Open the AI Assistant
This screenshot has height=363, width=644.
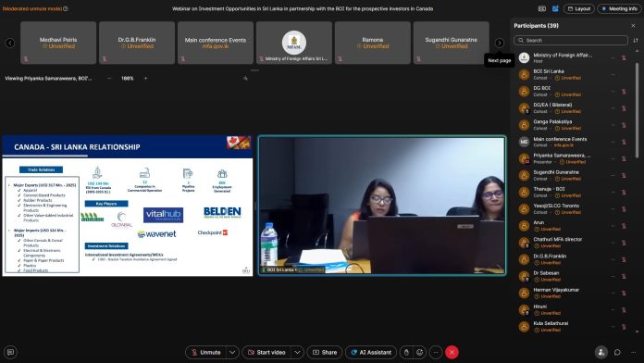(x=371, y=352)
